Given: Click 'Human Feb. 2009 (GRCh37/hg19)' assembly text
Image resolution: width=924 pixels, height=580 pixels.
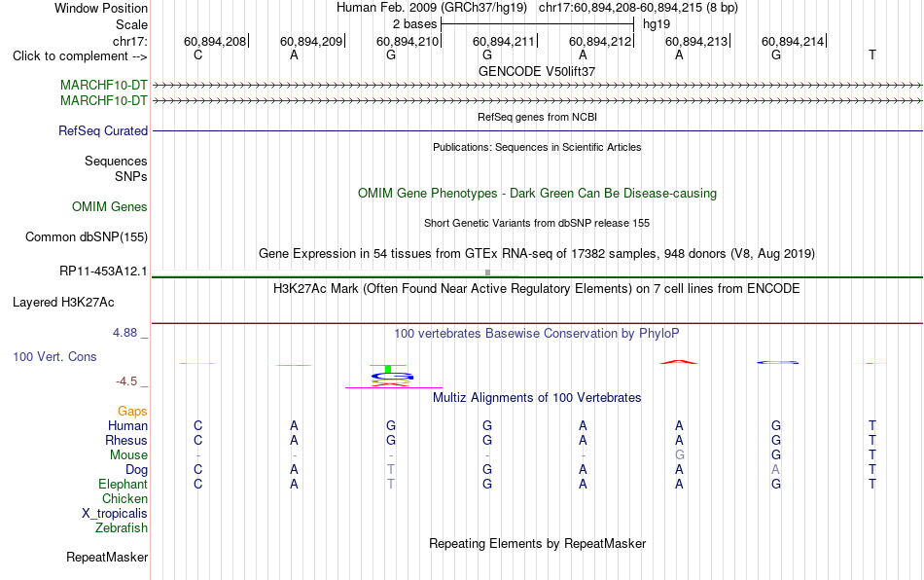Looking at the screenshot, I should 431,8.
